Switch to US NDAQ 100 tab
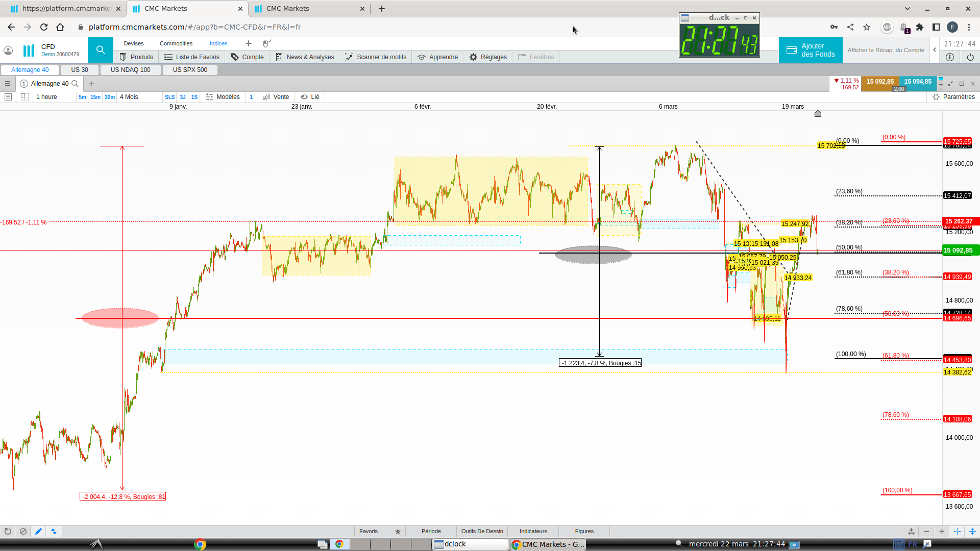 pyautogui.click(x=131, y=70)
